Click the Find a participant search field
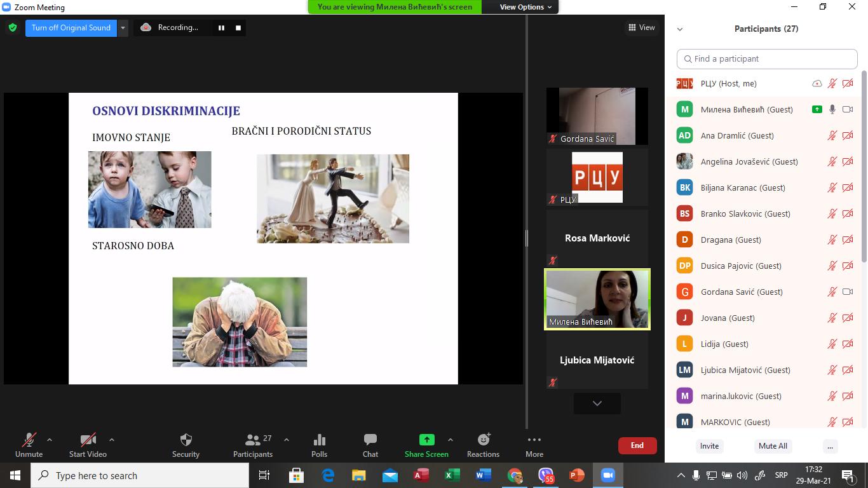 tap(767, 58)
